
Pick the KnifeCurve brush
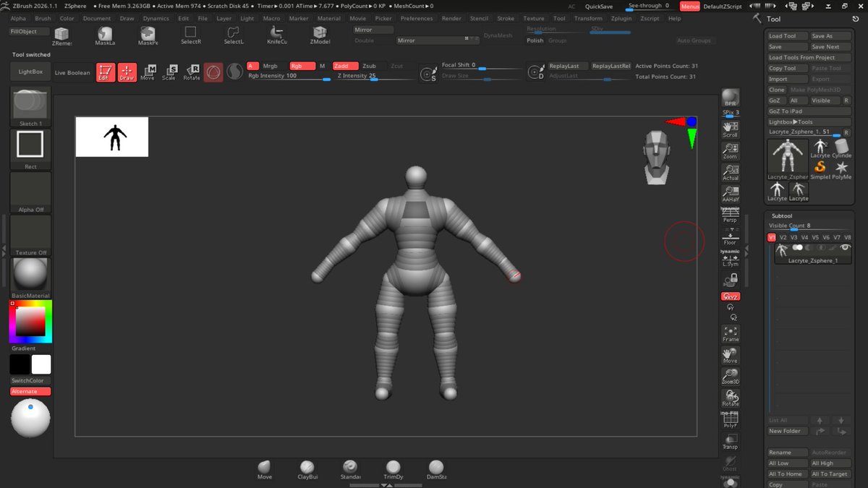point(277,35)
